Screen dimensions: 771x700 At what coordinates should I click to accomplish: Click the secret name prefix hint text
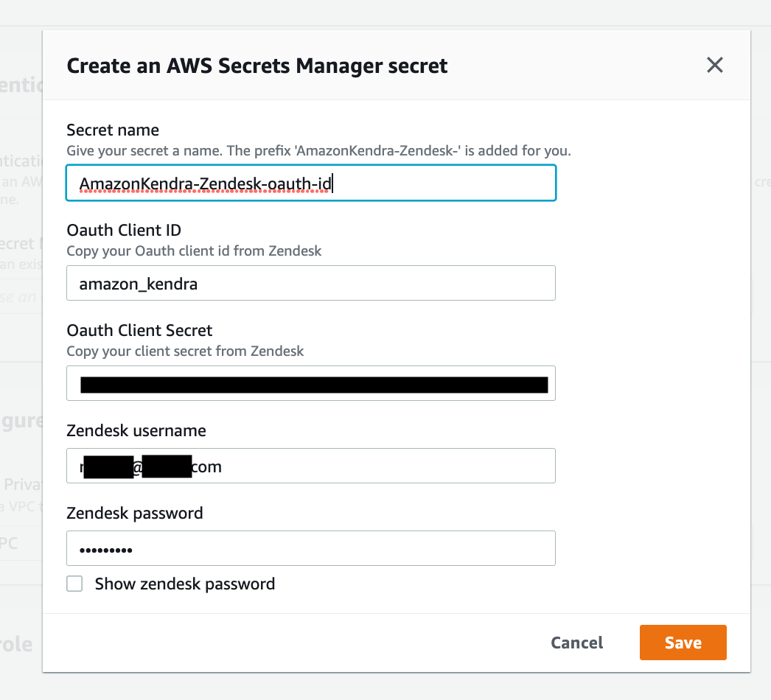point(318,151)
